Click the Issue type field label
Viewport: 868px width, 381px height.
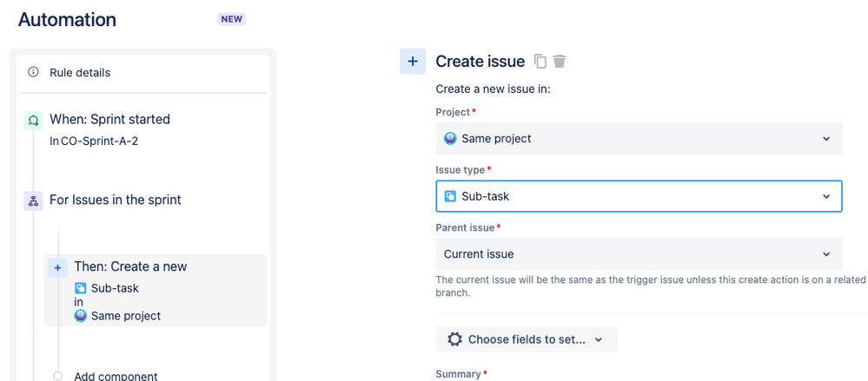pyautogui.click(x=460, y=170)
